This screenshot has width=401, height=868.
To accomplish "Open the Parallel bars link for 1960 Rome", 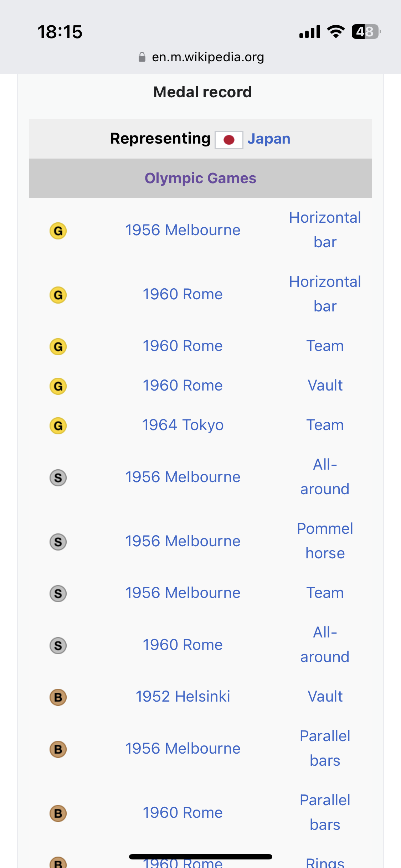I will click(325, 812).
